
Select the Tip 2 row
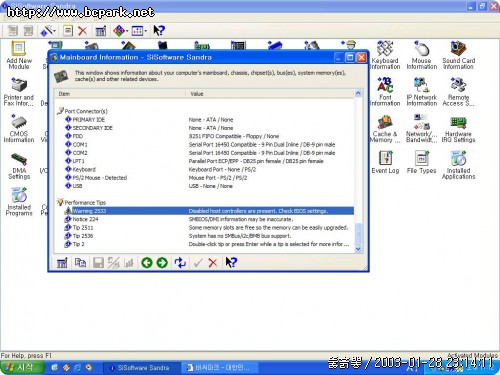tap(204, 244)
